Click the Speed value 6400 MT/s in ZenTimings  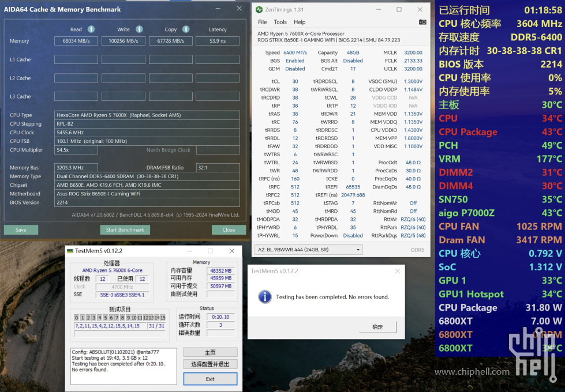coord(295,52)
